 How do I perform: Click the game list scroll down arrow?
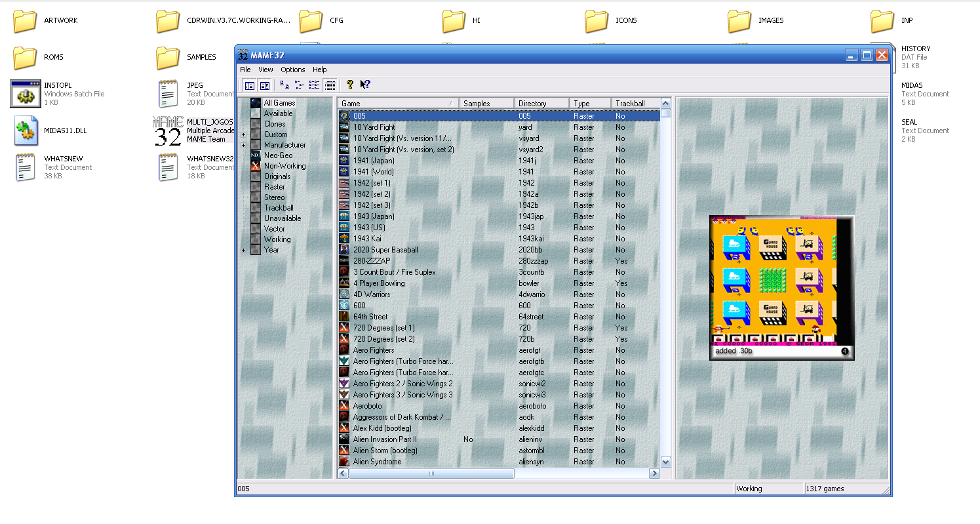(666, 462)
